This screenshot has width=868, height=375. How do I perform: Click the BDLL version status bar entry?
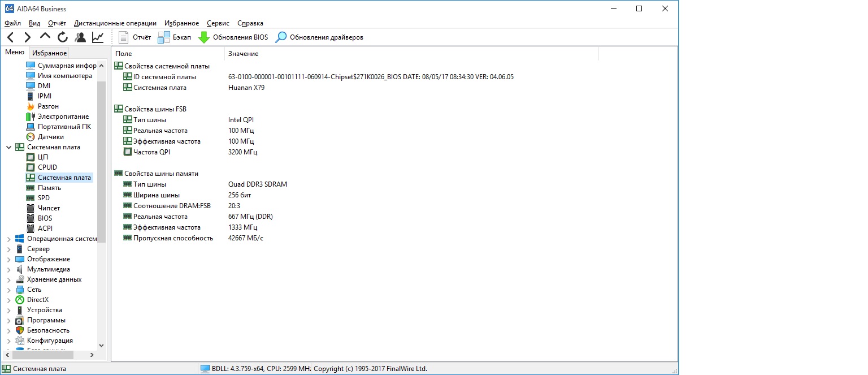[255, 369]
